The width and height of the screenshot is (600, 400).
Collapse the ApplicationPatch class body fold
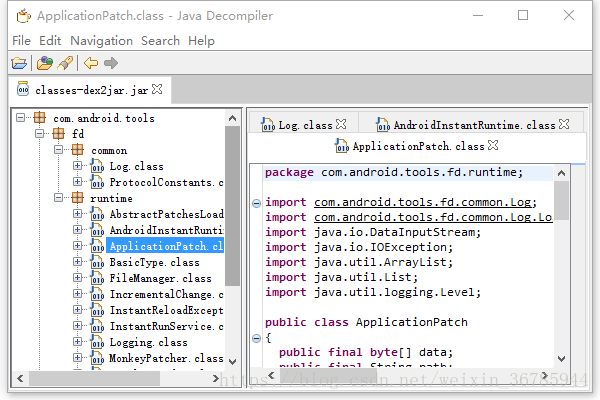pos(256,338)
